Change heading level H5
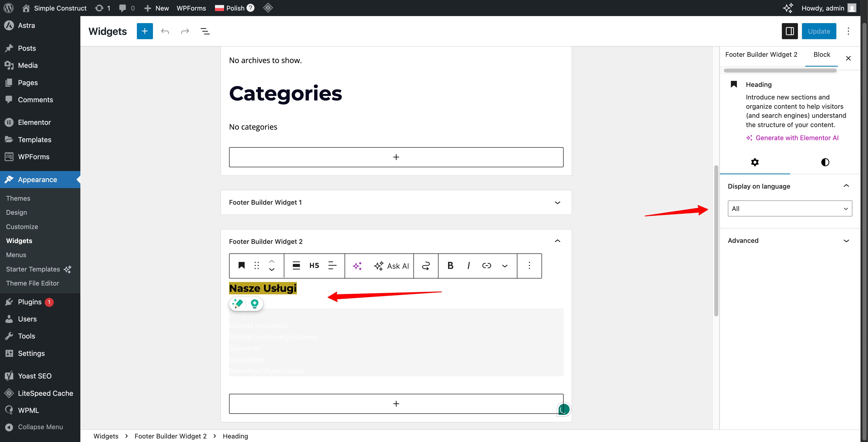Image resolution: width=868 pixels, height=442 pixels. click(314, 266)
